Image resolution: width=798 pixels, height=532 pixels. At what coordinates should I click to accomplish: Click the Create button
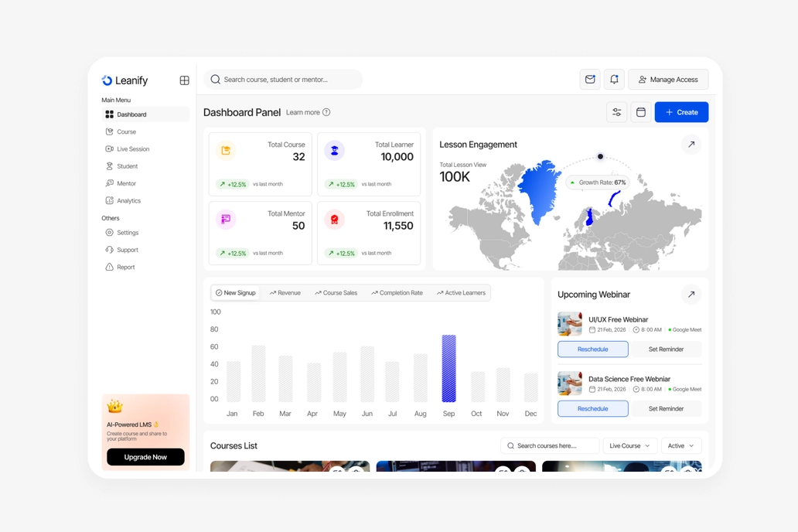(x=681, y=112)
